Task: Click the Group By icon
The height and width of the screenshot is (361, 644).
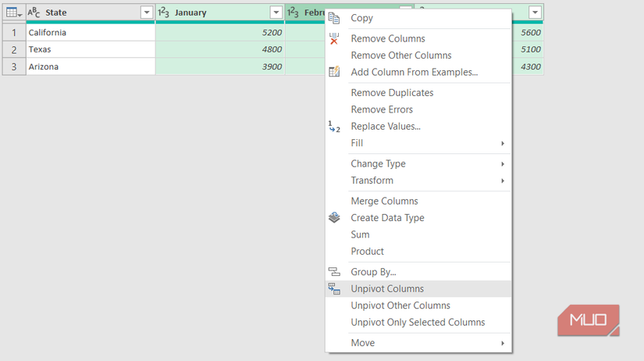Action: click(334, 272)
